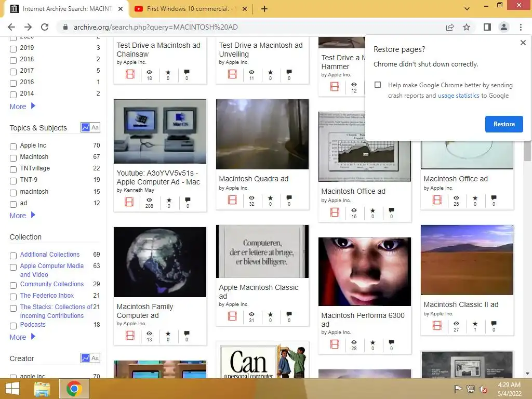
Task: Open The Federico Inbox link
Action: point(47,296)
